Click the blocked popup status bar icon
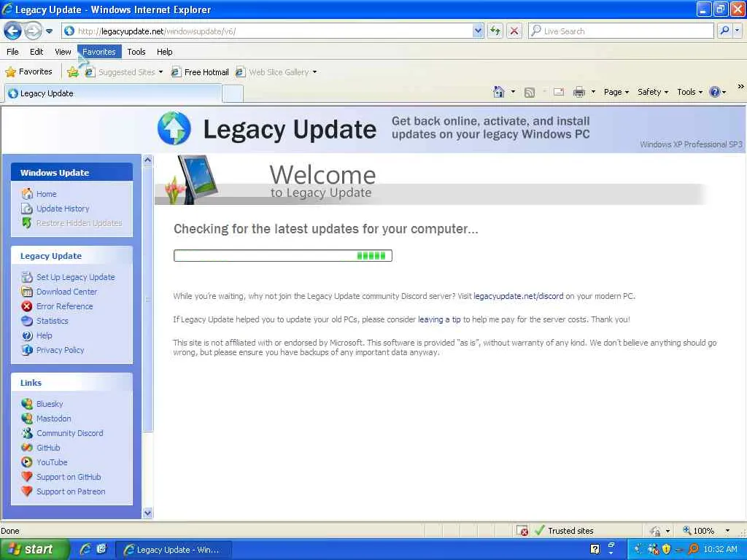 coord(522,531)
